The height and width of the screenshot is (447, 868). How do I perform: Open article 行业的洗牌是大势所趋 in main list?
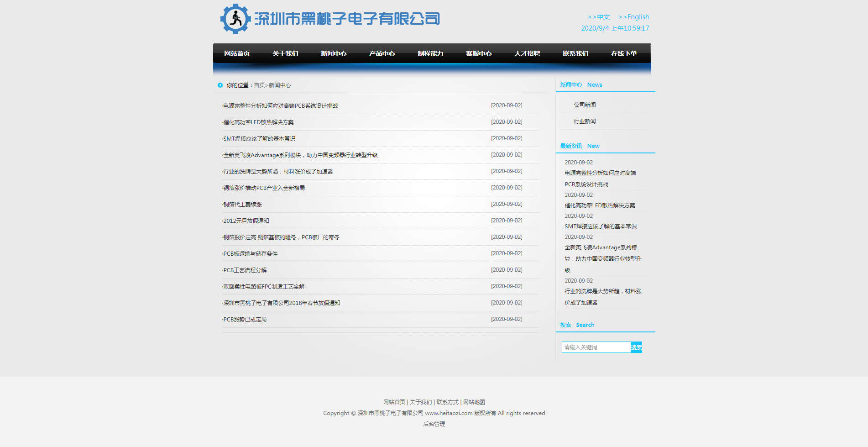pyautogui.click(x=278, y=172)
